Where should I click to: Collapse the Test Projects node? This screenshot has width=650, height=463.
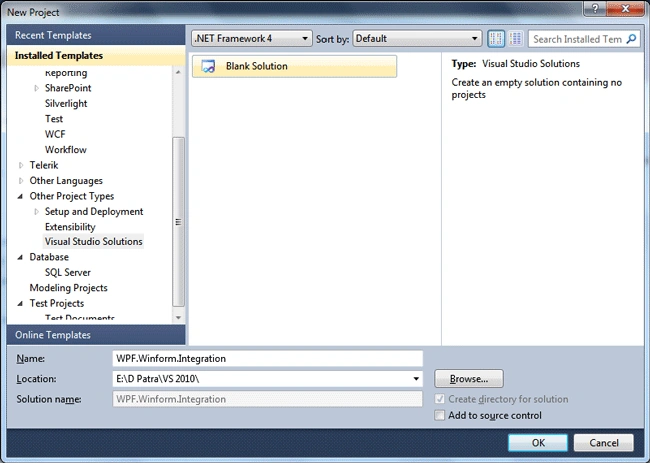click(20, 304)
